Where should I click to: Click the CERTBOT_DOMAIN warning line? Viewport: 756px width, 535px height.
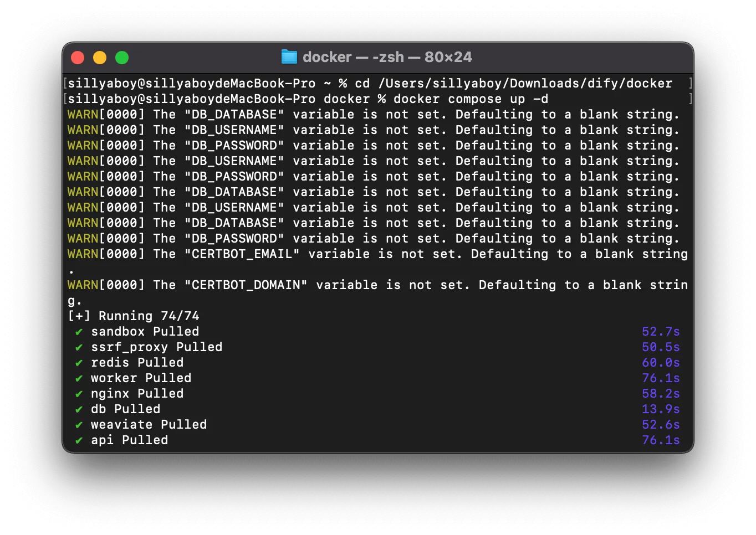(x=377, y=292)
